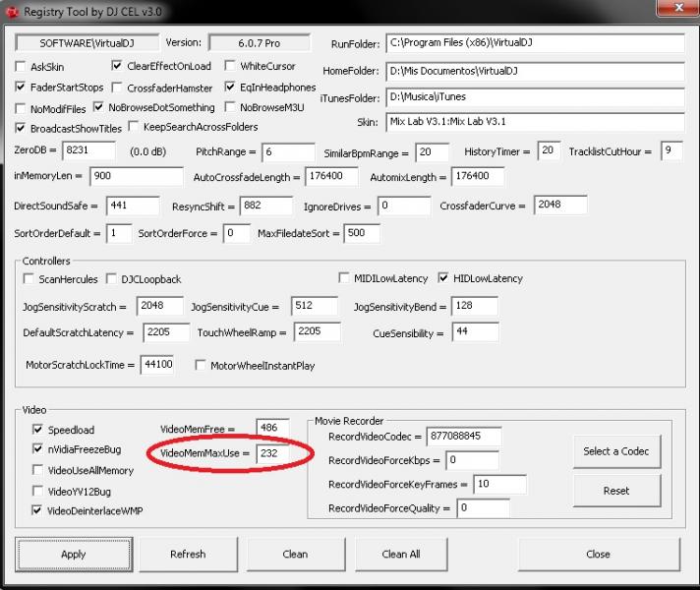Click the TracklistCutHour field
700x590 pixels.
pyautogui.click(x=671, y=150)
